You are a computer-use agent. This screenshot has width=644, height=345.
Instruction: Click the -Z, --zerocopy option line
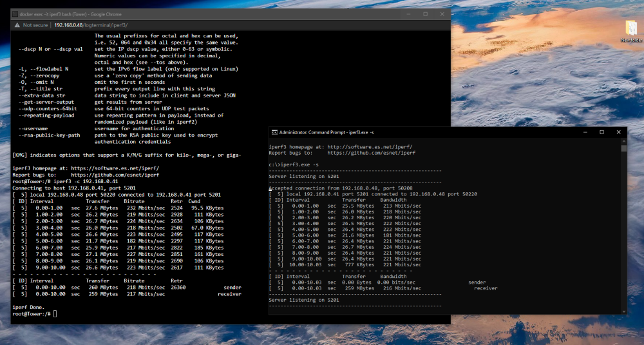[115, 75]
